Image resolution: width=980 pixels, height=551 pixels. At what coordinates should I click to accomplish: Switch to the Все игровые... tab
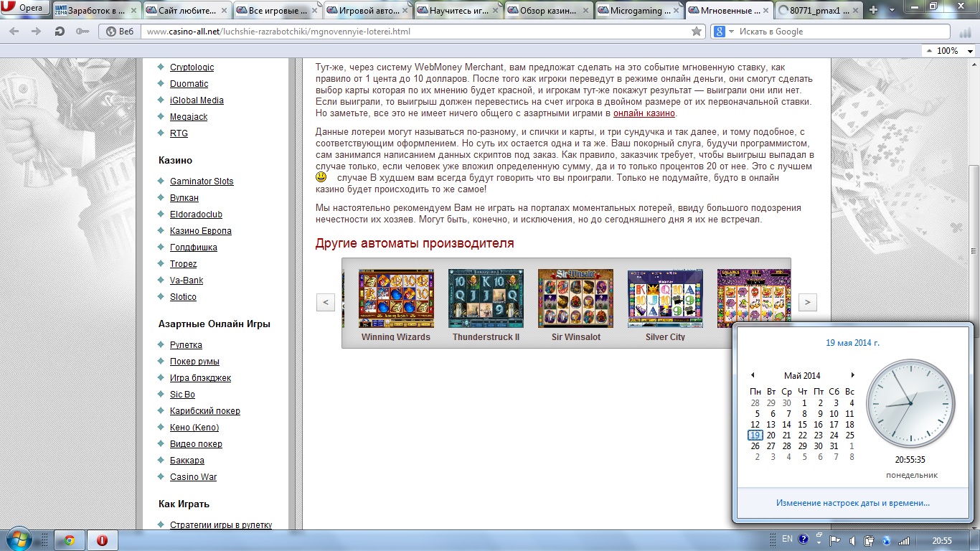coord(278,10)
